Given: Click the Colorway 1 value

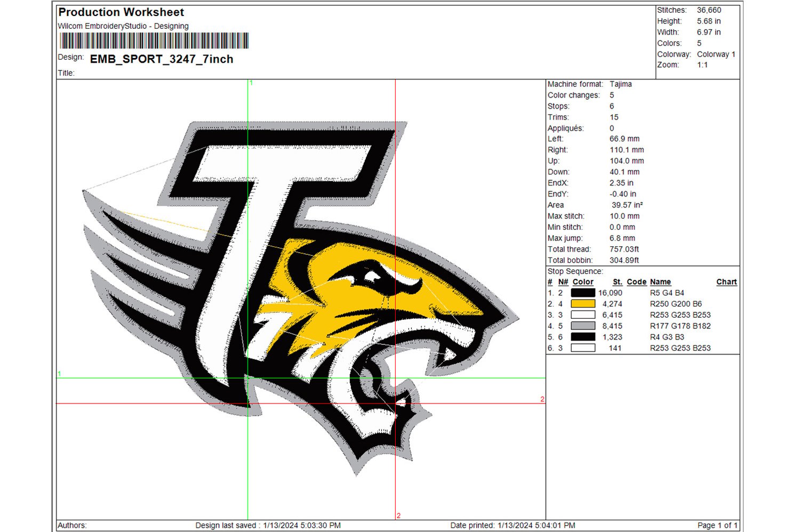Looking at the screenshot, I should tap(716, 54).
